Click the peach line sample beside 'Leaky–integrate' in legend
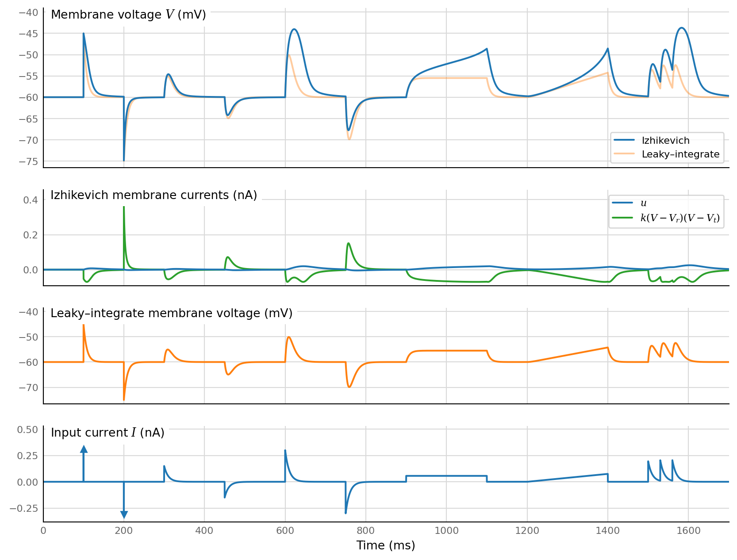737x560 pixels. (x=624, y=154)
